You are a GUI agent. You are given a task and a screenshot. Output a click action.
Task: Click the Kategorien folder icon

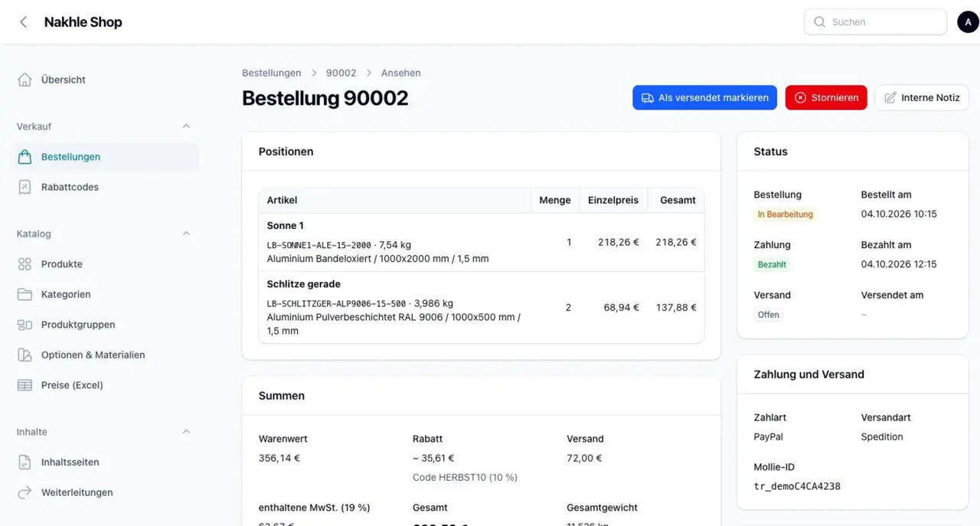click(x=24, y=294)
